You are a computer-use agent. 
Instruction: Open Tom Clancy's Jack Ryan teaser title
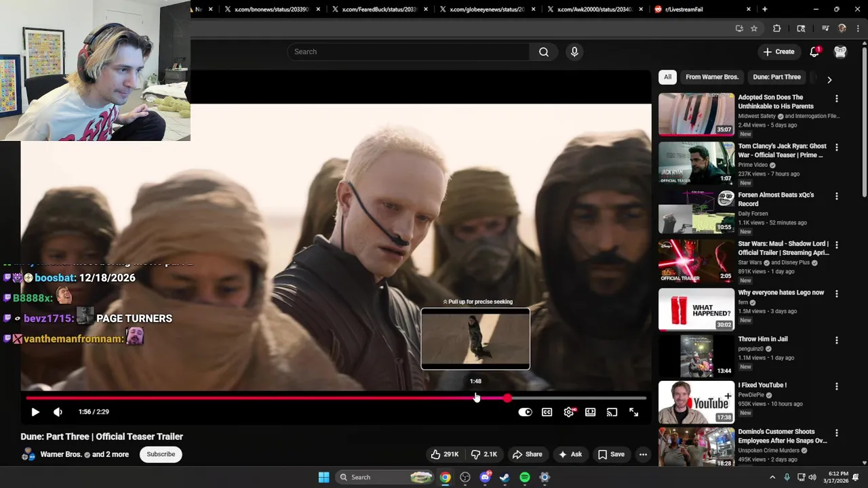point(782,150)
